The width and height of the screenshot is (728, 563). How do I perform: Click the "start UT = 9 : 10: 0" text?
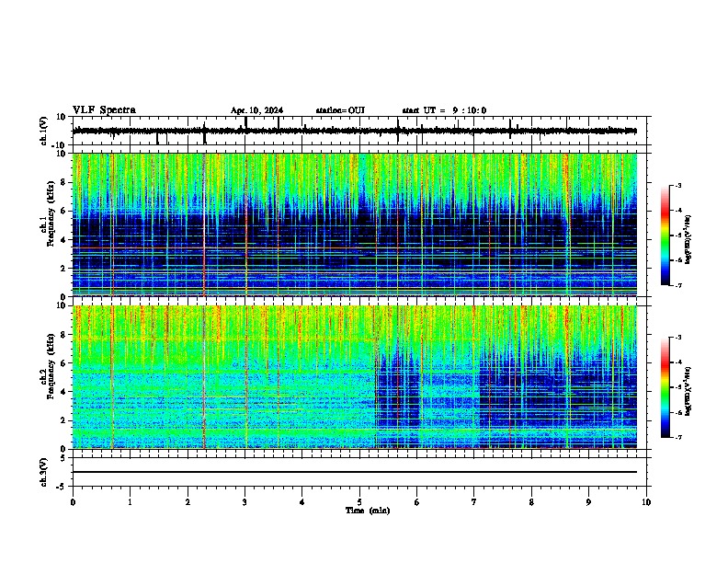click(x=444, y=110)
